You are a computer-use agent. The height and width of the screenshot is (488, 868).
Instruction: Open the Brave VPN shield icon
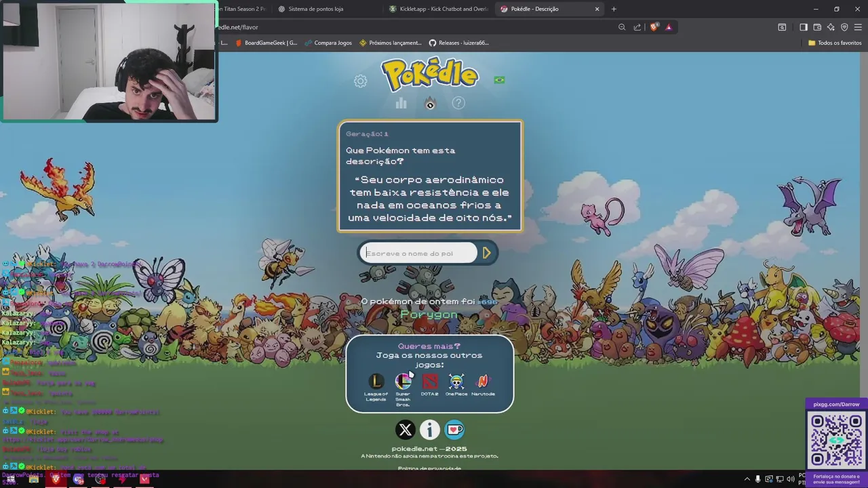844,27
